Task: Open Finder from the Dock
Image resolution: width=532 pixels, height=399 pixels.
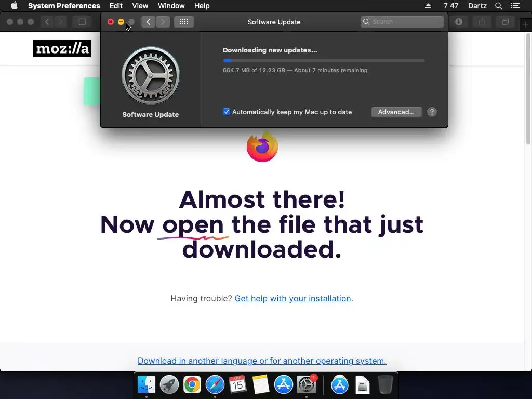Action: pyautogui.click(x=147, y=385)
